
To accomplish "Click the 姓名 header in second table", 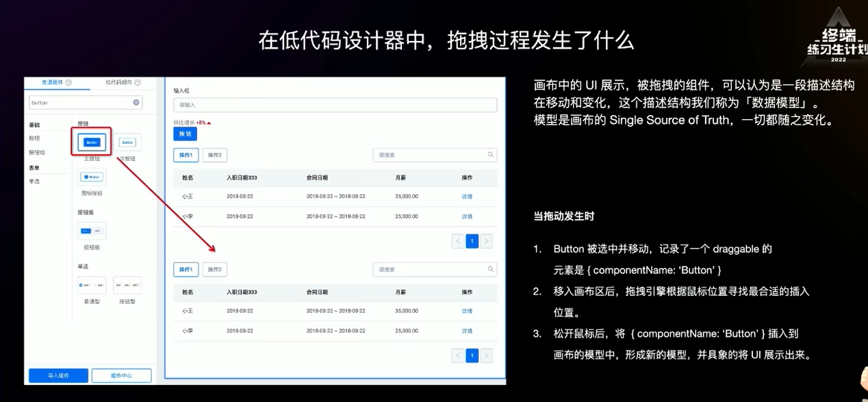I will pos(188,292).
